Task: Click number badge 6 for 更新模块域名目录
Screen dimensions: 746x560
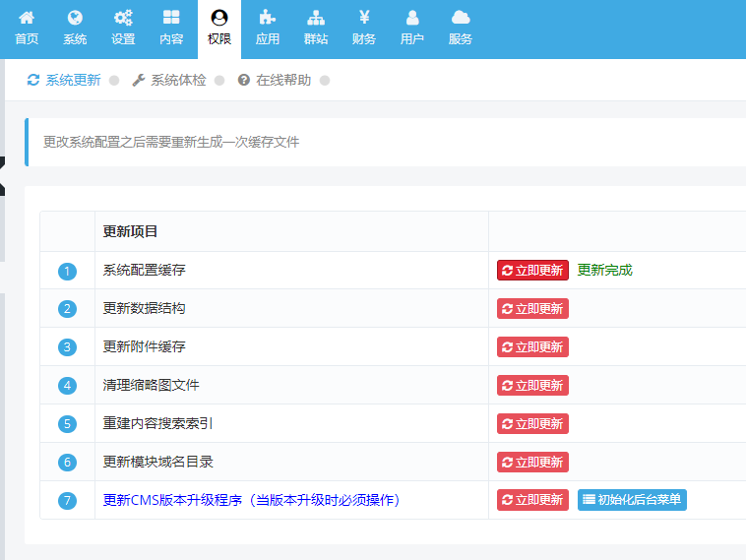Action: click(67, 463)
